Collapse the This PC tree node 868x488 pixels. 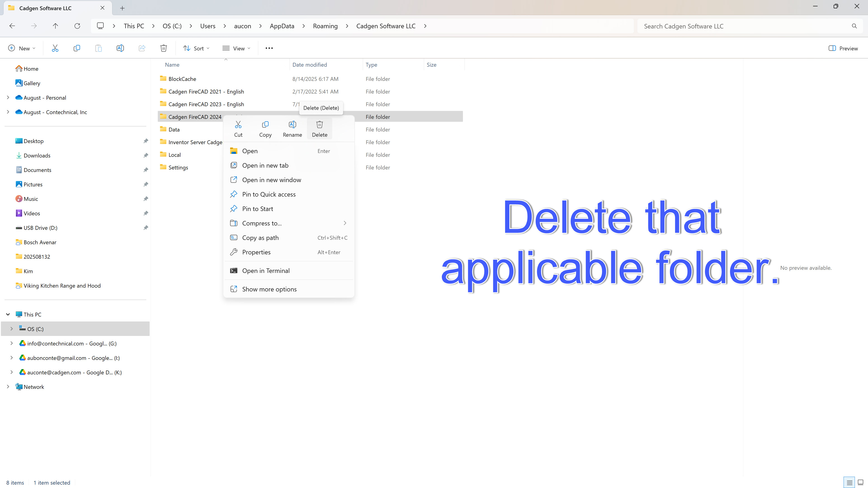pyautogui.click(x=8, y=314)
